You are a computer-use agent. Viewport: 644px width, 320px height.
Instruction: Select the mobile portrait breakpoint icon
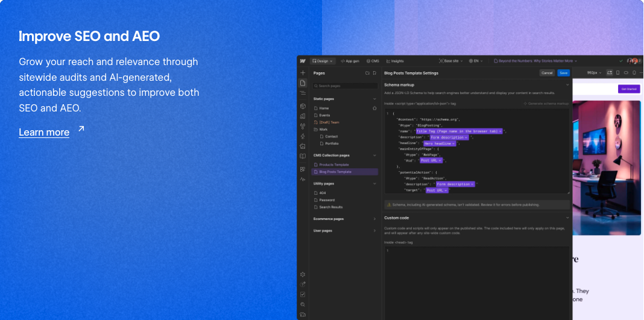click(634, 72)
